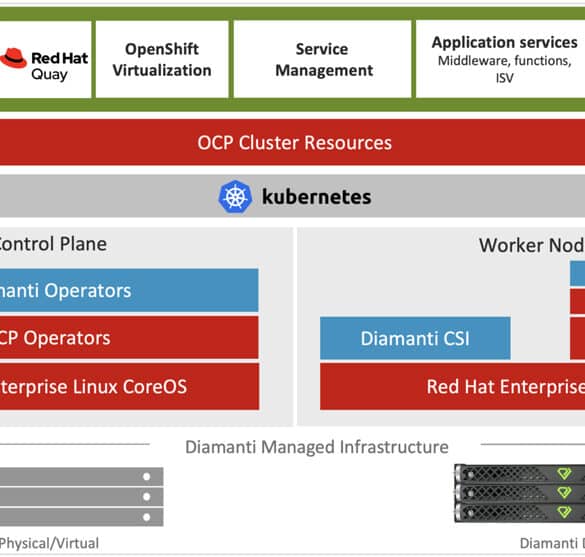This screenshot has width=585, height=557.
Task: Click the Red Hat fedora logo
Action: pos(13,58)
